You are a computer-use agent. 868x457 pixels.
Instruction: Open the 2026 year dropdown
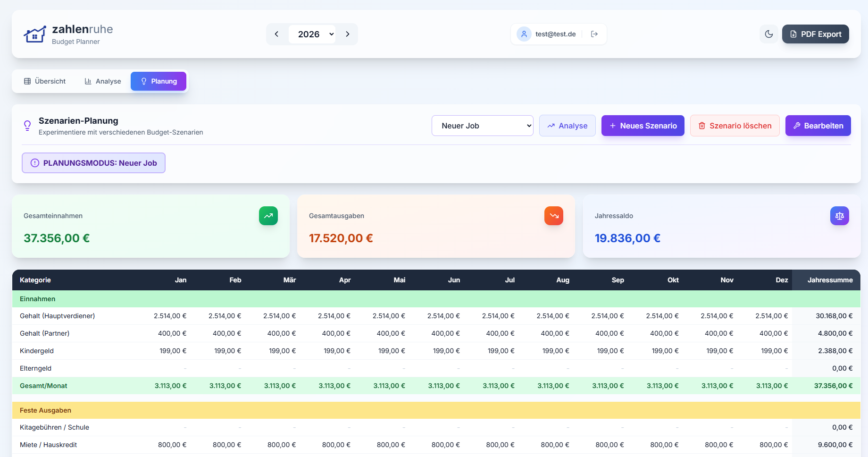[312, 34]
